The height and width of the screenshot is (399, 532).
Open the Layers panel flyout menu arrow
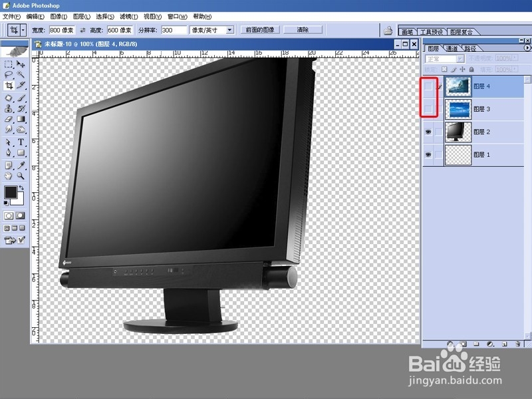coord(527,48)
